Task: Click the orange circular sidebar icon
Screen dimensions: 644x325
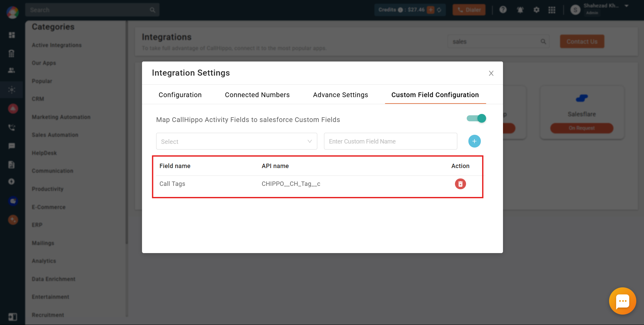Action: pos(13,220)
